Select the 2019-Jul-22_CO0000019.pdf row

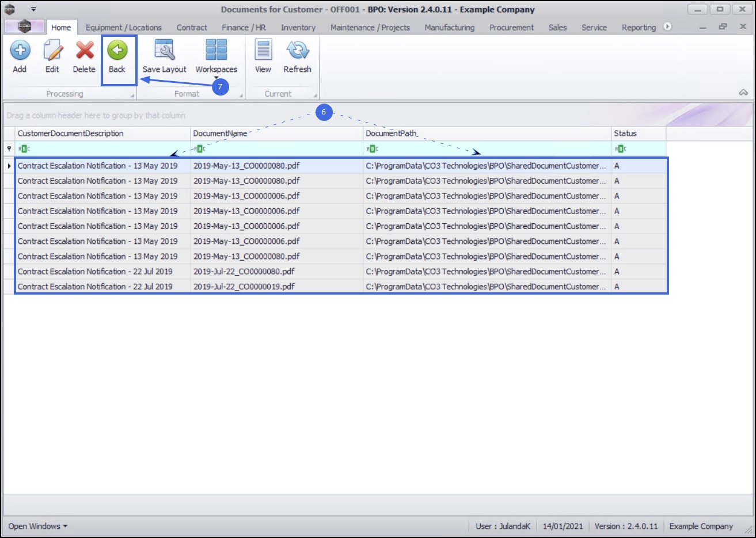coord(341,287)
